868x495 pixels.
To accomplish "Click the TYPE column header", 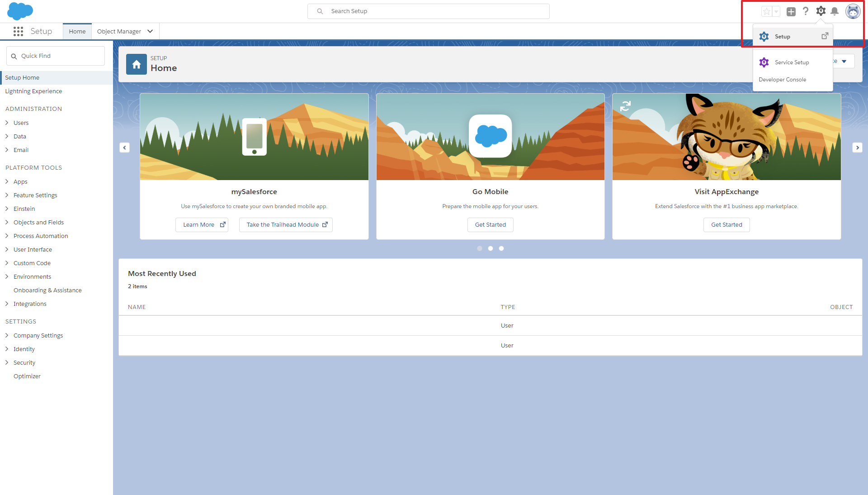I will pyautogui.click(x=508, y=307).
